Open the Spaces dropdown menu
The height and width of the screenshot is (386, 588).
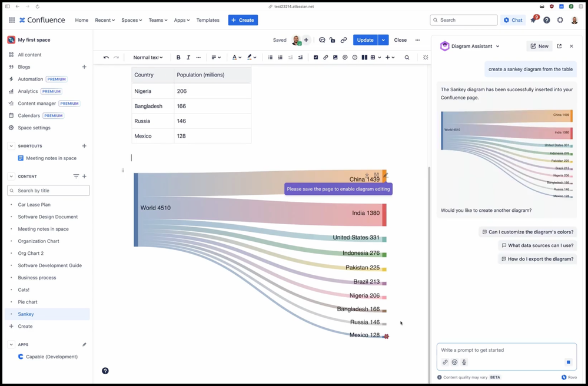tap(132, 20)
